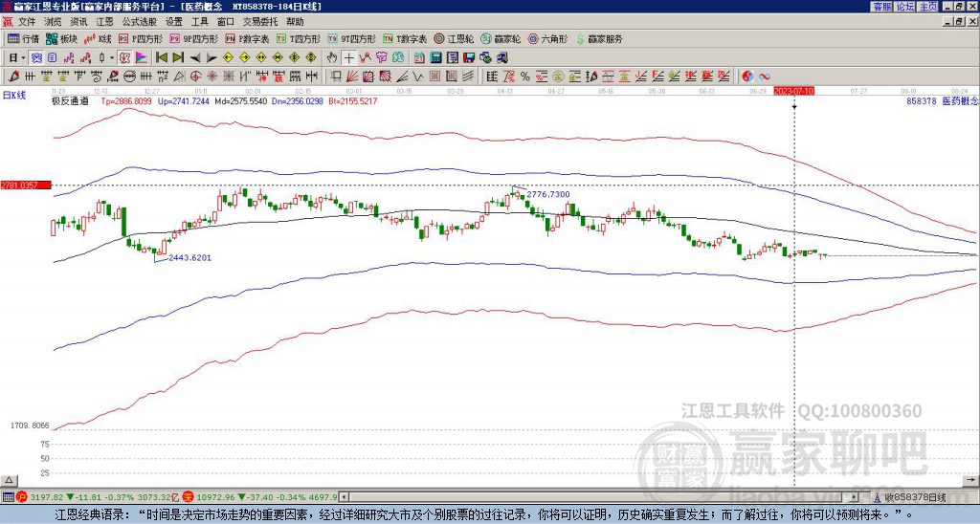Click the 2776.7300 high price label
Viewport: 980px width, 524px height.
(548, 194)
